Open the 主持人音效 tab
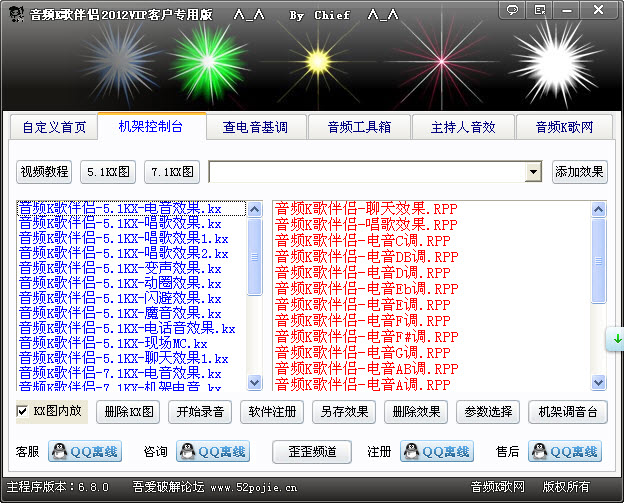The image size is (624, 503). [463, 127]
